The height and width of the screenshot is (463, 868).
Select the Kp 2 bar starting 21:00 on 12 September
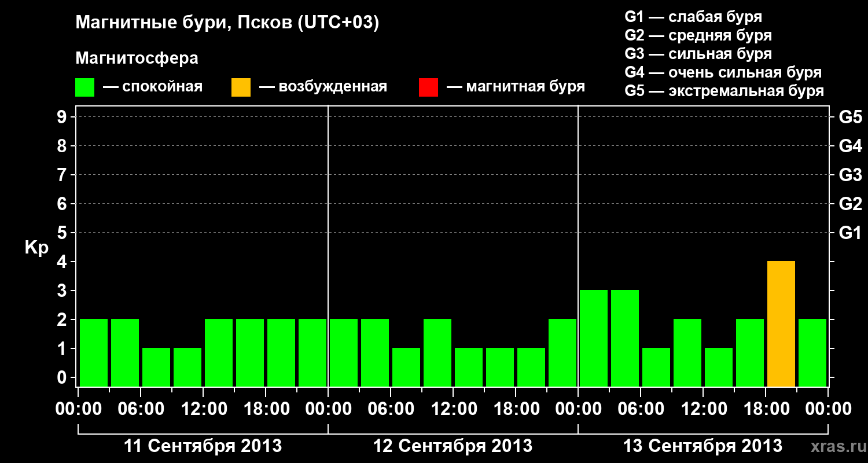coord(562,353)
